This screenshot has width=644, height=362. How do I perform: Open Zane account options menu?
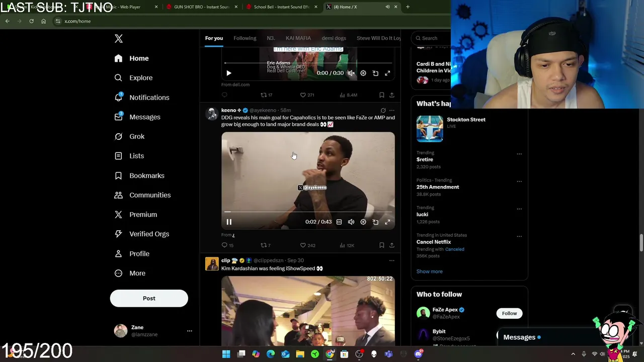[190, 331]
